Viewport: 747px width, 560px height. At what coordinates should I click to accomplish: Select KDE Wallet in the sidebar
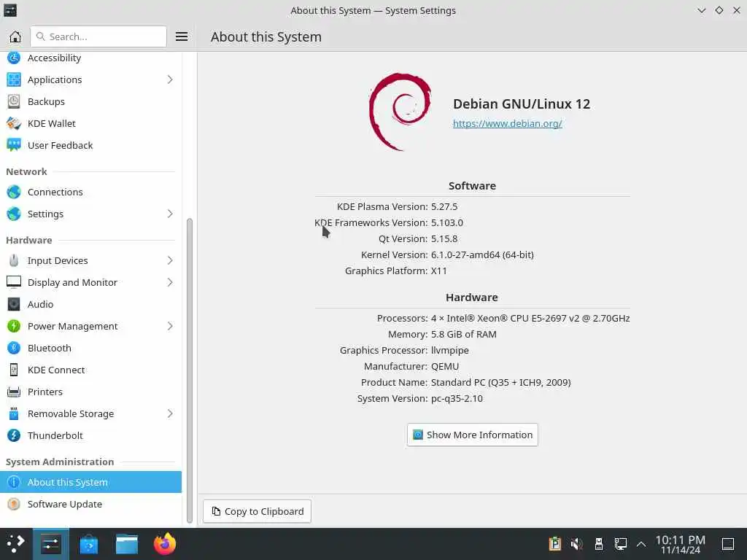[90, 123]
